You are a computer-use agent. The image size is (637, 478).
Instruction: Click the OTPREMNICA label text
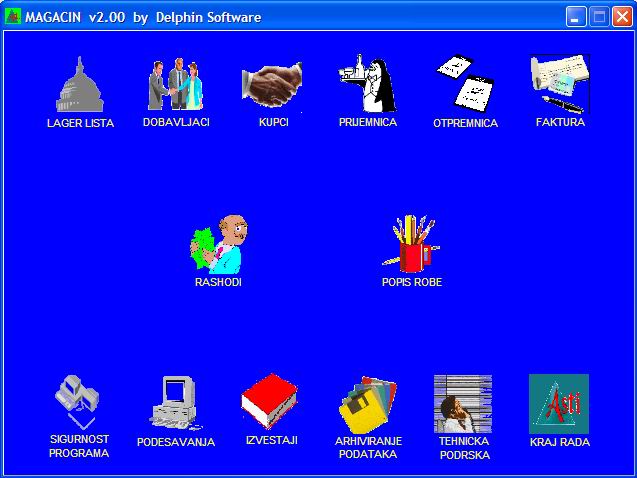click(x=466, y=123)
